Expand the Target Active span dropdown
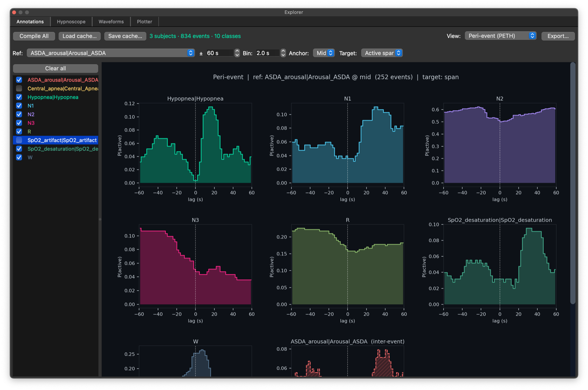 point(382,53)
